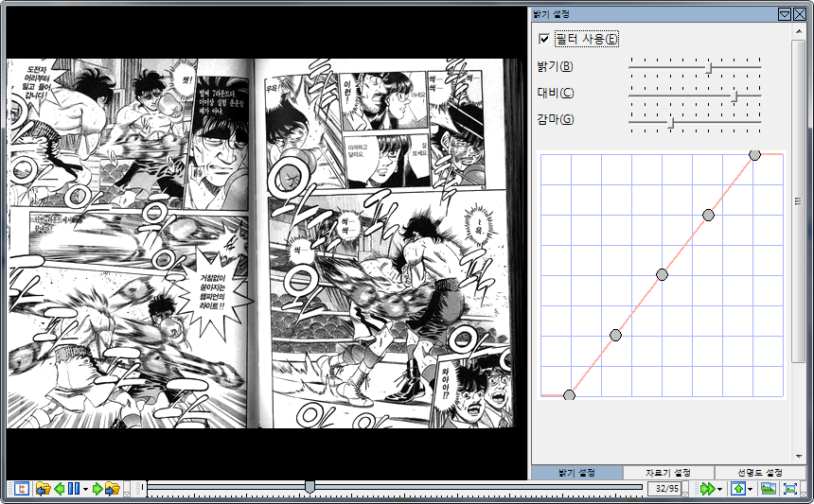Click the fast-forward double green arrow icon

pyautogui.click(x=707, y=489)
